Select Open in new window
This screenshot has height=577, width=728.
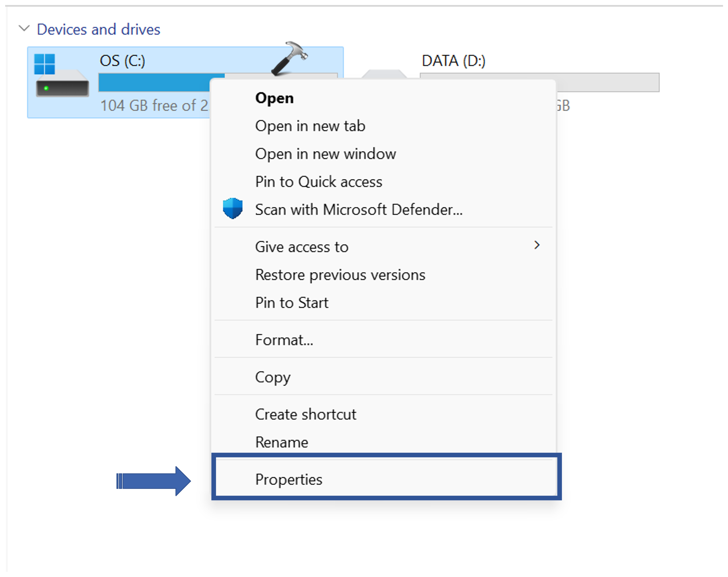pos(325,154)
